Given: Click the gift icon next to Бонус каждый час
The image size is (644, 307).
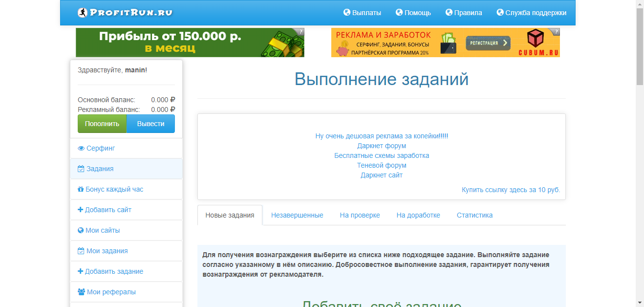Looking at the screenshot, I should tap(81, 189).
